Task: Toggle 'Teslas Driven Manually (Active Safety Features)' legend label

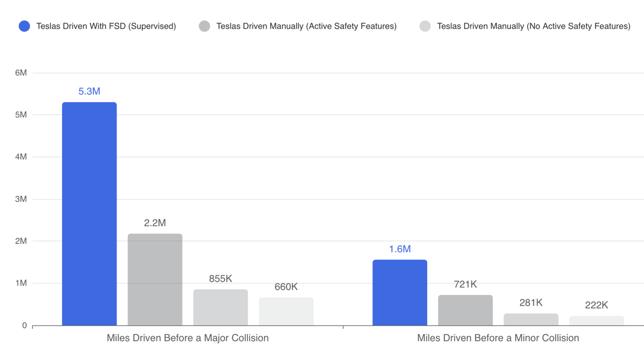Action: click(306, 26)
